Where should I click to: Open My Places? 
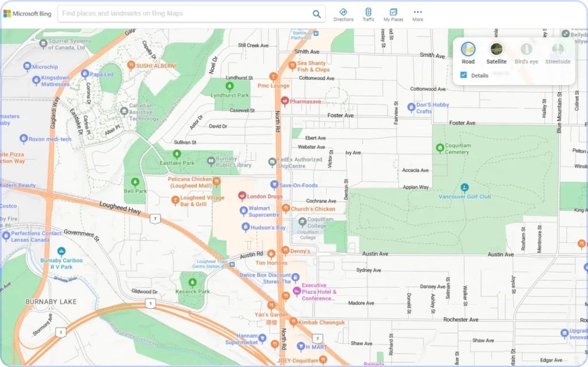click(393, 15)
